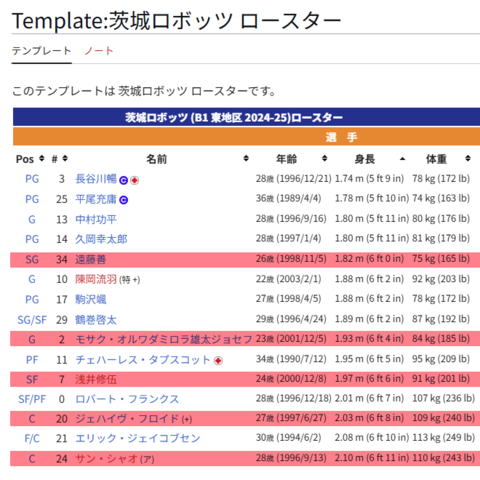Click captain icon next to 長谷川暢
Screen dimensions: 480x480
click(x=123, y=180)
